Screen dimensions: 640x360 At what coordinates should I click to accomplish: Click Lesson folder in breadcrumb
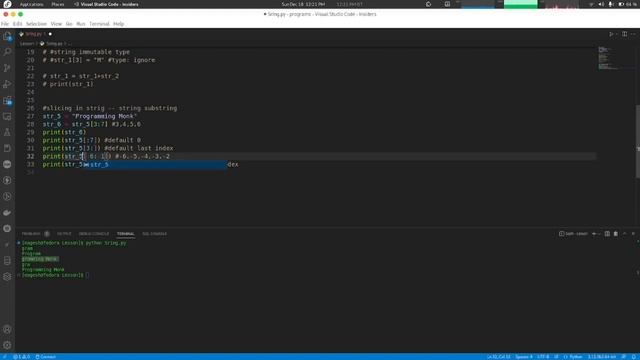point(27,43)
